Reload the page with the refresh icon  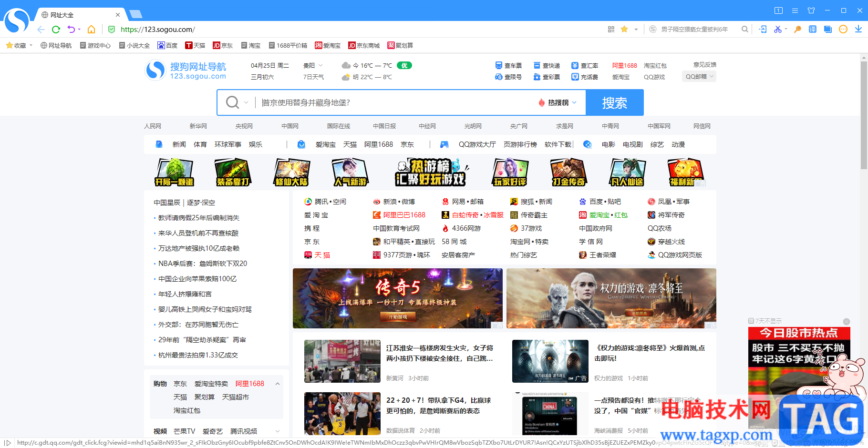click(56, 30)
